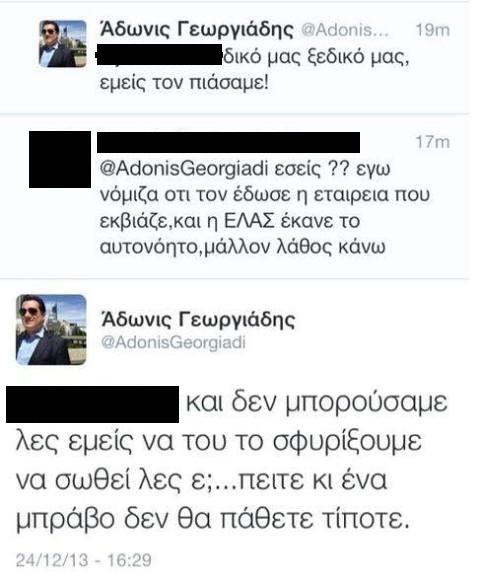
Task: Select the blacked-out text in the 19m tweet
Action: (159, 54)
